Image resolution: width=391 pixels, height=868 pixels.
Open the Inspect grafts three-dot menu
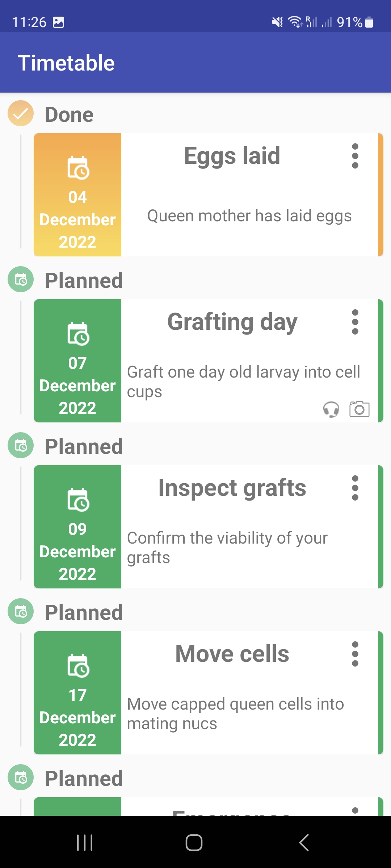click(x=355, y=488)
